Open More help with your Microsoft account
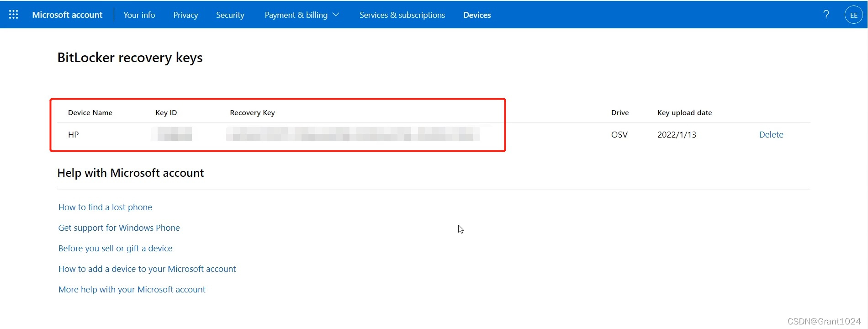This screenshot has width=868, height=329. tap(132, 289)
